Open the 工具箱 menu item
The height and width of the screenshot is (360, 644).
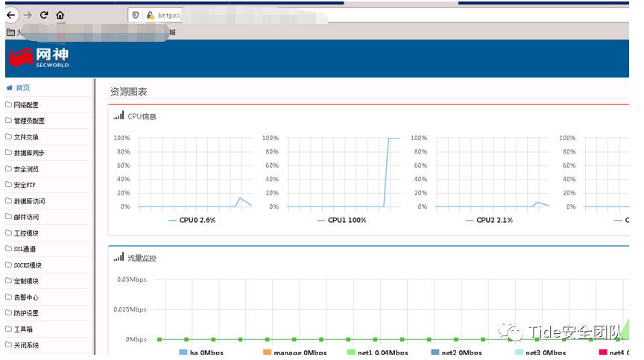coord(23,329)
